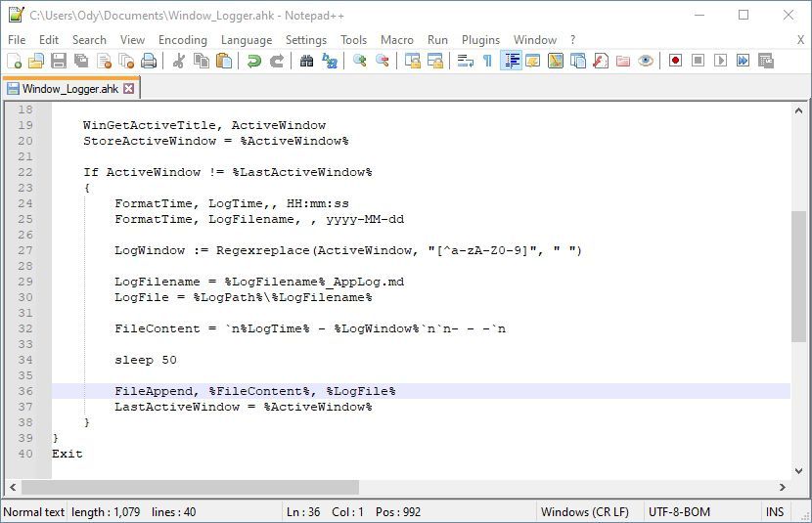Image resolution: width=812 pixels, height=523 pixels.
Task: Start macro recording with red dot icon
Action: (x=675, y=61)
